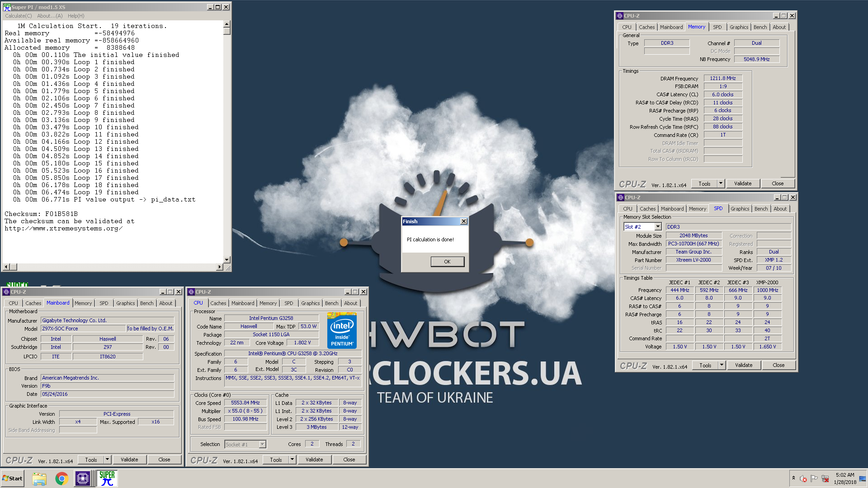
Task: Click the Start button
Action: (12, 479)
